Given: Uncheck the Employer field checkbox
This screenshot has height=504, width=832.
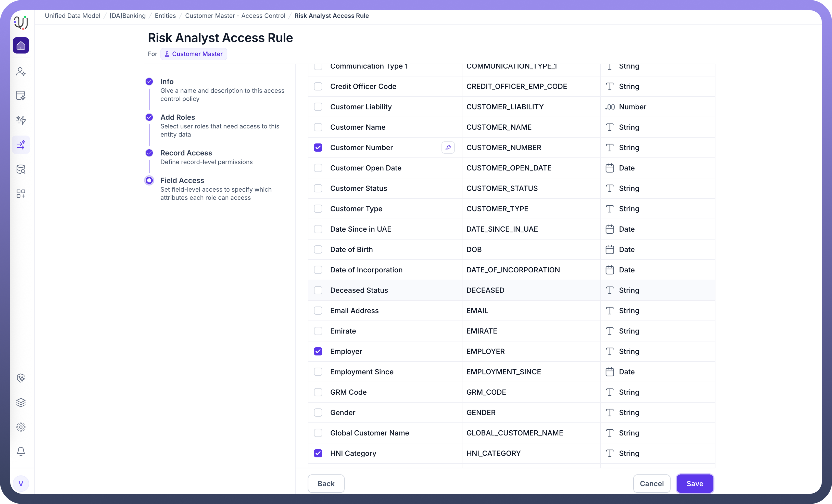Looking at the screenshot, I should click(x=318, y=352).
